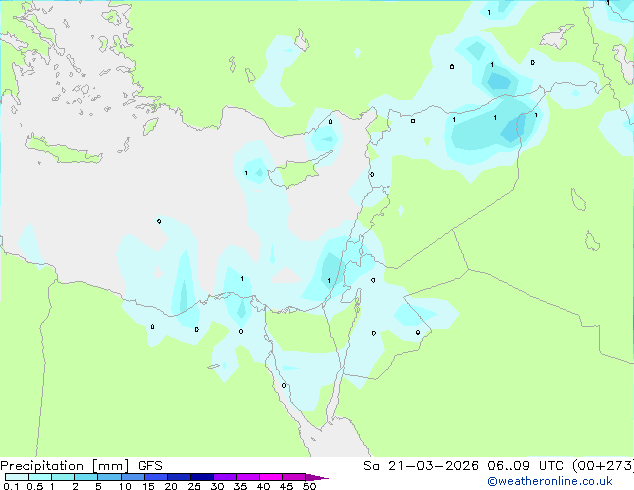Click the 5–10 mm legend swatch
Screen dimensions: 634x490
(x=109, y=477)
